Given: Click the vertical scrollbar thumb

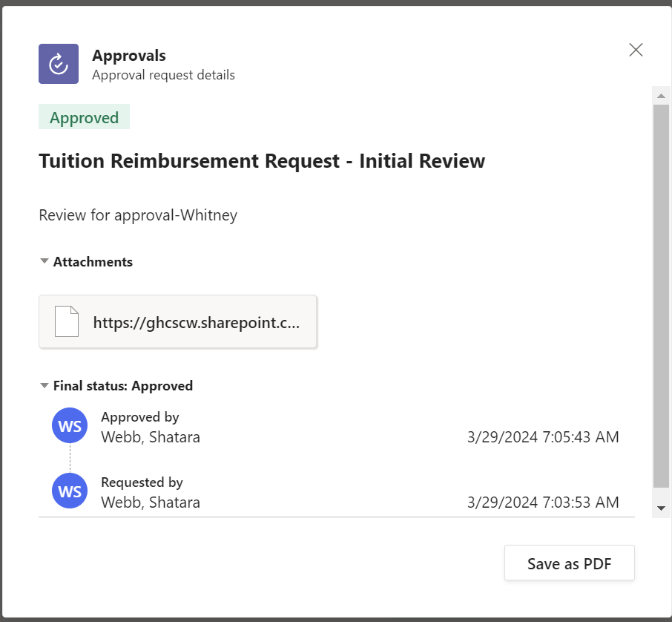Looking at the screenshot, I should 661,296.
